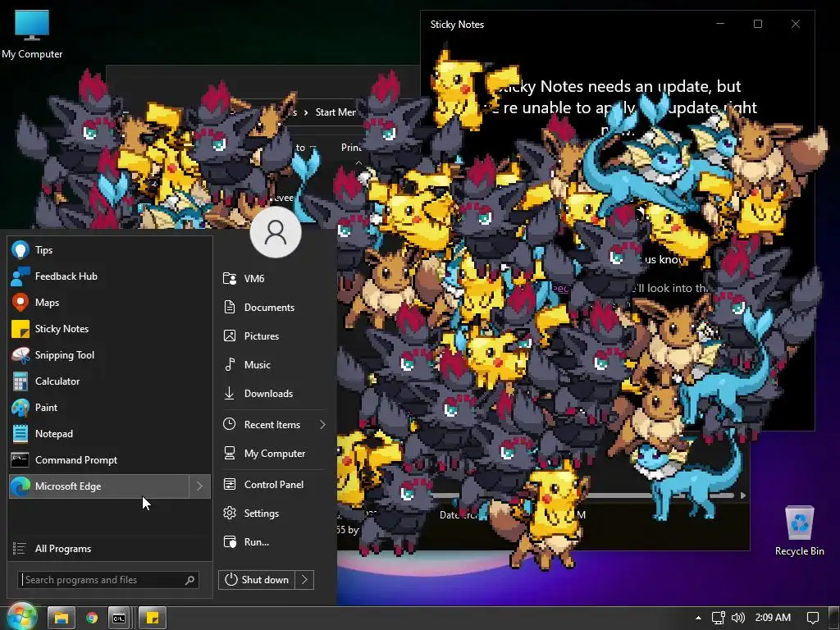Launch Command Prompt icon in start menu
This screenshot has height=630, width=840.
21,460
